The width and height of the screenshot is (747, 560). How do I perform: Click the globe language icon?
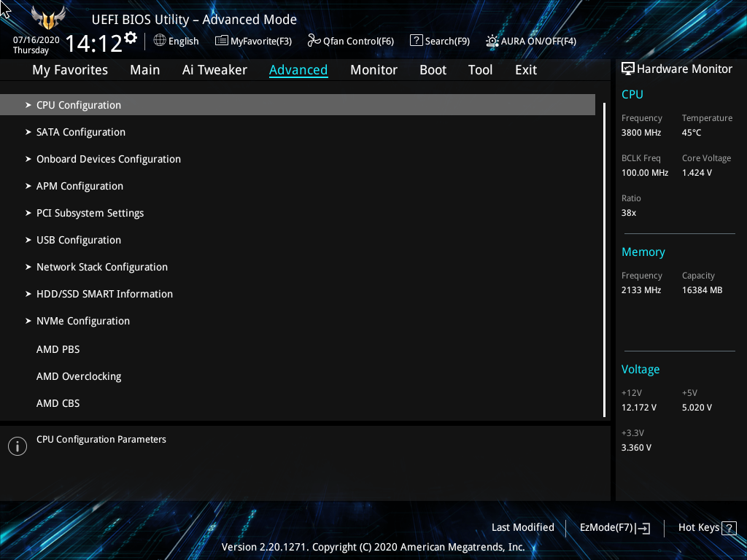tap(160, 41)
